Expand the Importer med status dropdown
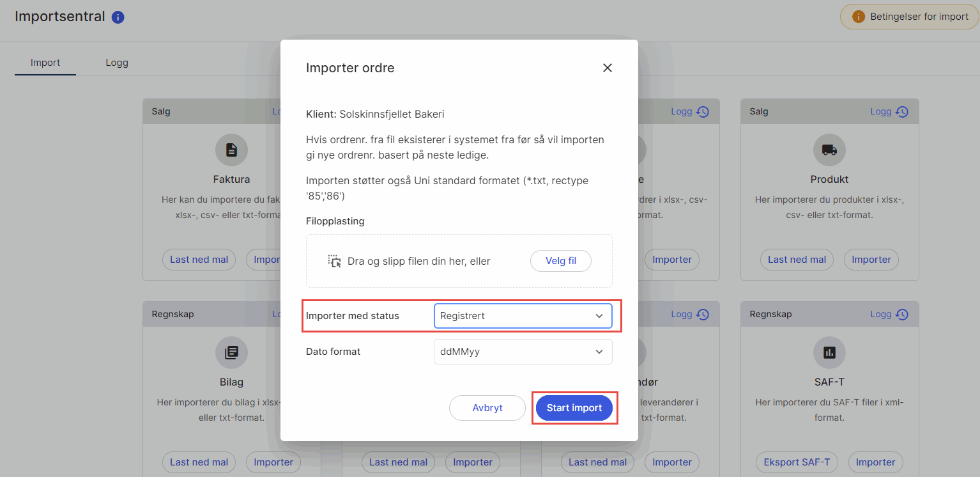Screen dimensions: 980x477 pos(523,316)
